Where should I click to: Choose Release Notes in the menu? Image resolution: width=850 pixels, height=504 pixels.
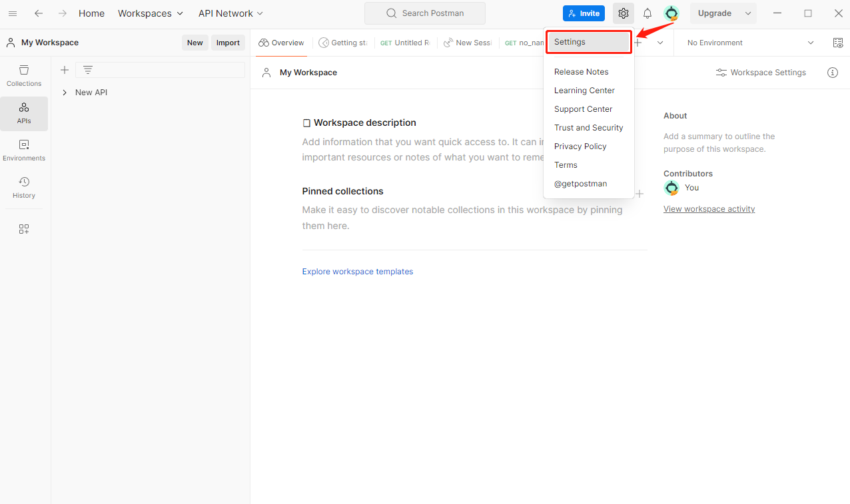[x=581, y=72]
